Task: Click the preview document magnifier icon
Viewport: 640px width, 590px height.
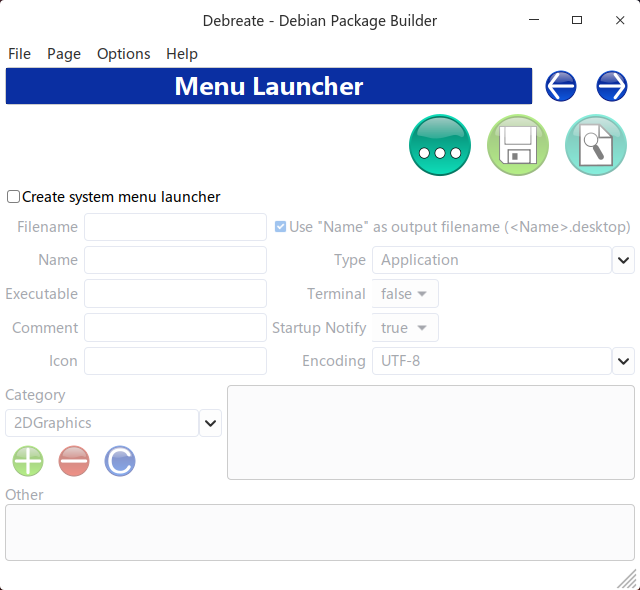Action: coord(596,145)
